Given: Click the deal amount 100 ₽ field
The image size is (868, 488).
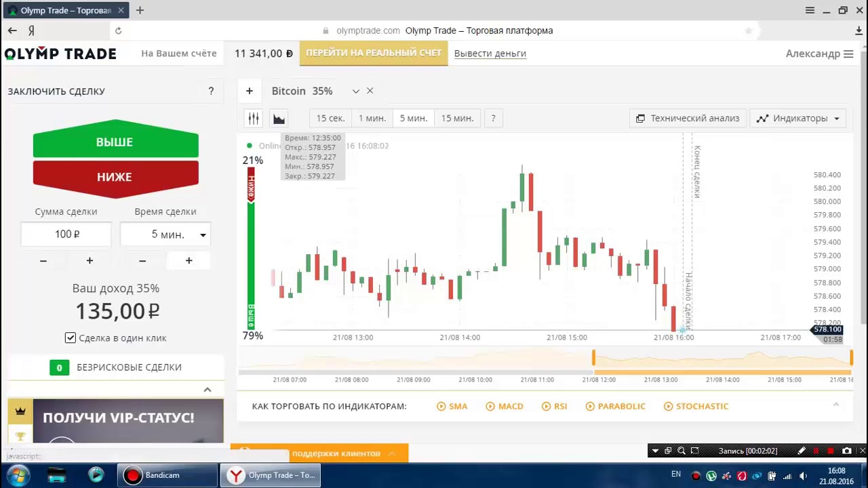Looking at the screenshot, I should 66,234.
